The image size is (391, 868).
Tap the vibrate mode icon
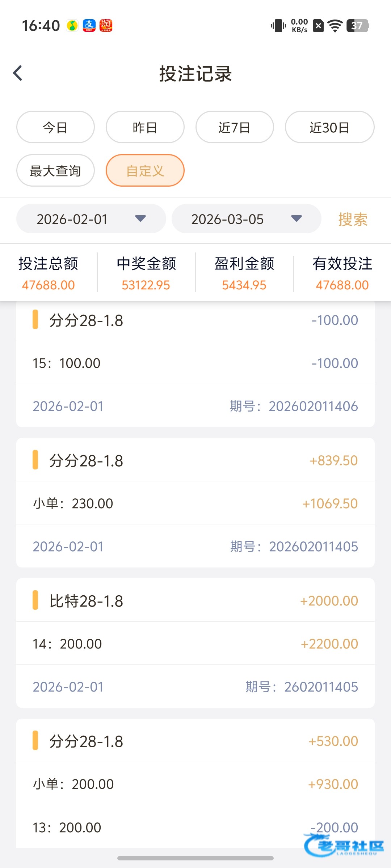[x=278, y=26]
